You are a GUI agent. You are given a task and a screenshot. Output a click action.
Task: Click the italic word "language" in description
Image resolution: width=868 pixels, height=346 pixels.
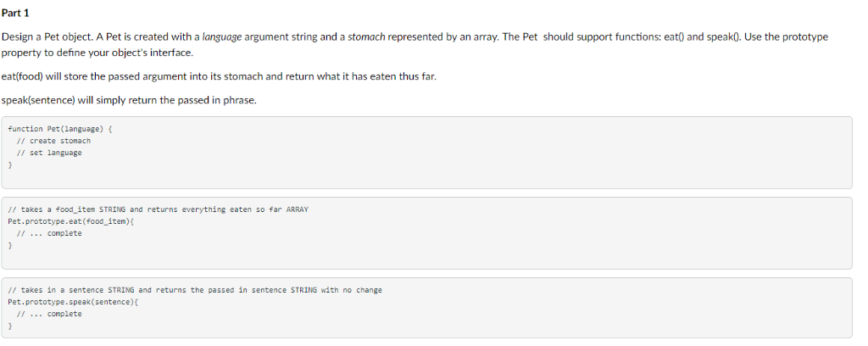[x=222, y=37]
